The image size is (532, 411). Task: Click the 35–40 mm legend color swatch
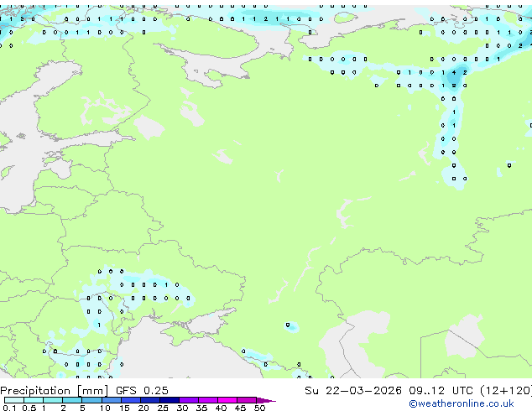coord(208,400)
